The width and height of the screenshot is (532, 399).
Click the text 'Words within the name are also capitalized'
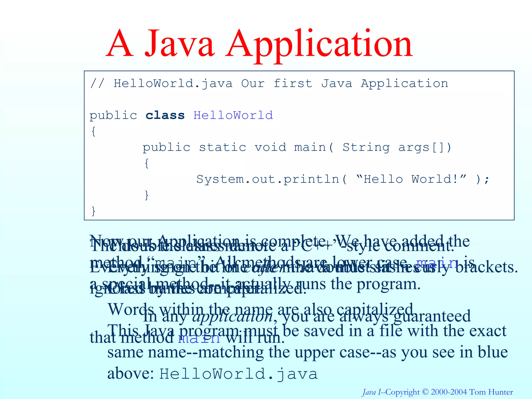click(x=261, y=309)
